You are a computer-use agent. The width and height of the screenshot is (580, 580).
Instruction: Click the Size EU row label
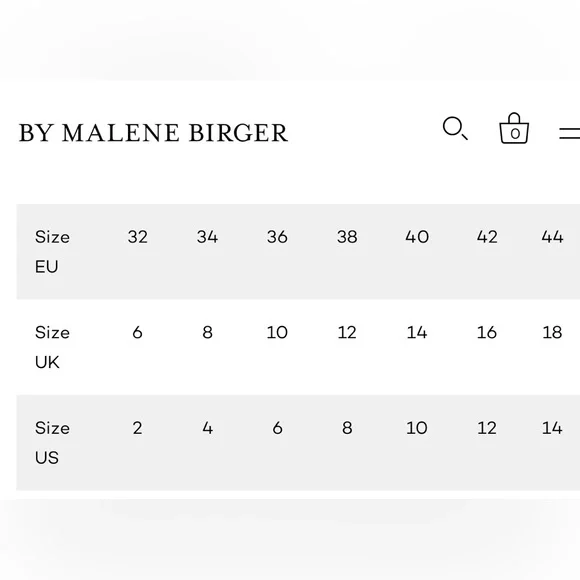click(x=52, y=252)
